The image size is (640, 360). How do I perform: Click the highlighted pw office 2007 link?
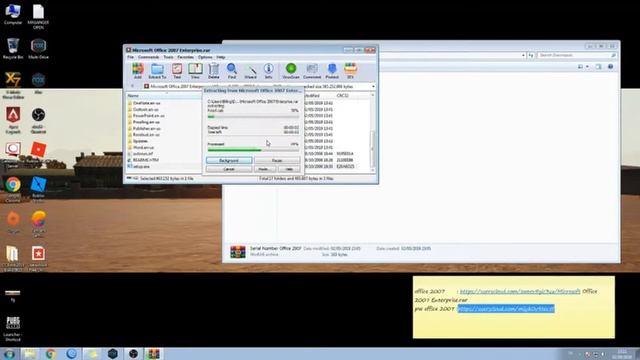[x=506, y=309]
